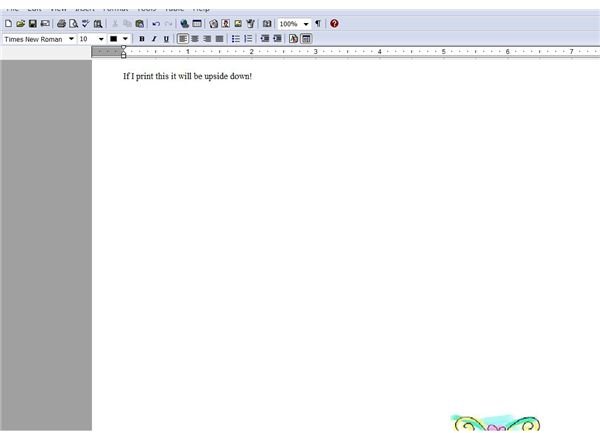Toggle bulleted list
The width and height of the screenshot is (600, 433).
coord(236,39)
